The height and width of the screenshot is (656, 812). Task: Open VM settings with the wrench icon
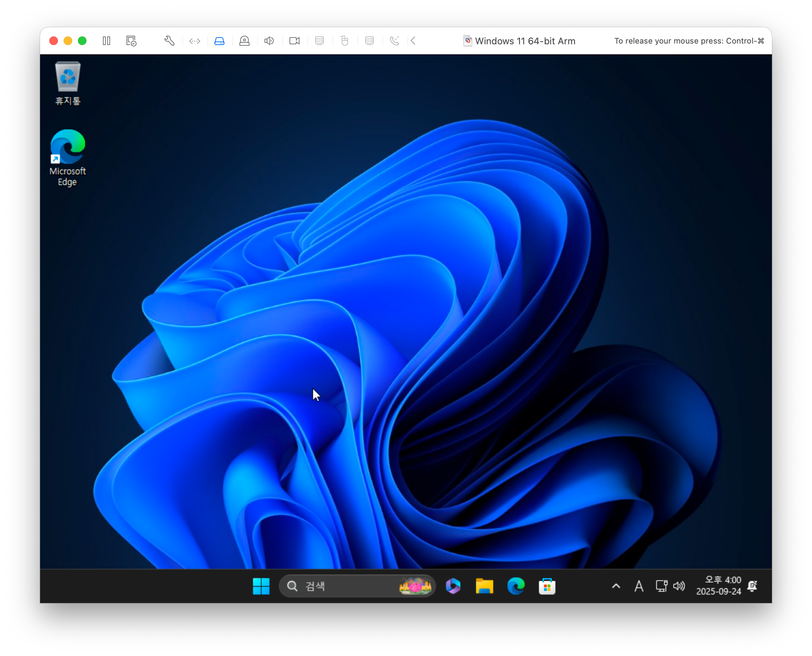(169, 41)
